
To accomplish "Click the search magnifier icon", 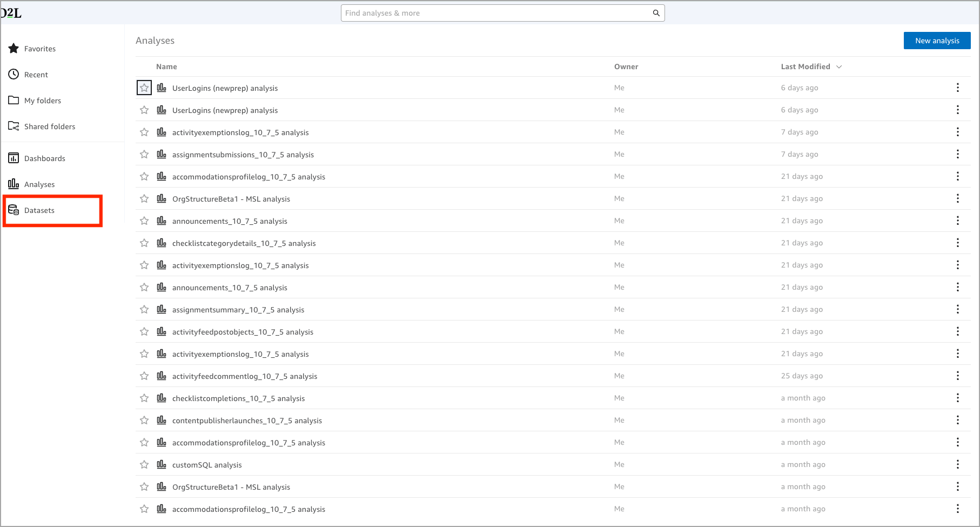I will point(656,12).
